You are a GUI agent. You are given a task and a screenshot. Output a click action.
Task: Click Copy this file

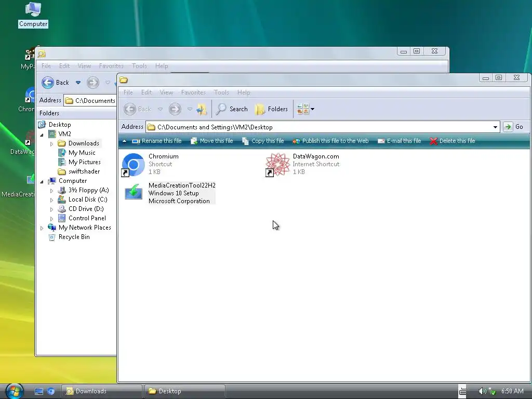pos(263,141)
